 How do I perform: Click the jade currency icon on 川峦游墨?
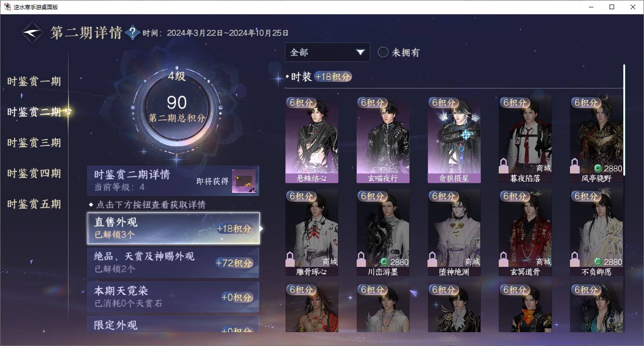(x=385, y=262)
